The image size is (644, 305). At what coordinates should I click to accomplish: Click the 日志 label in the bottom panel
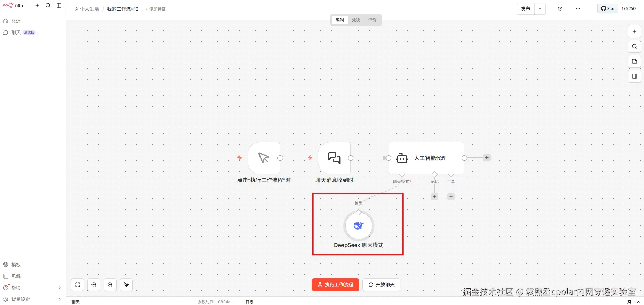click(x=249, y=302)
